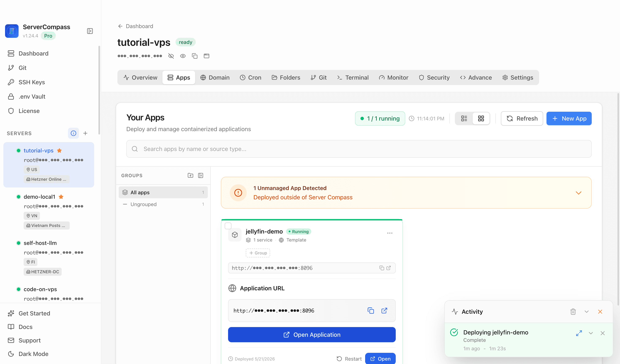
Task: Open the Security tab
Action: click(x=434, y=77)
